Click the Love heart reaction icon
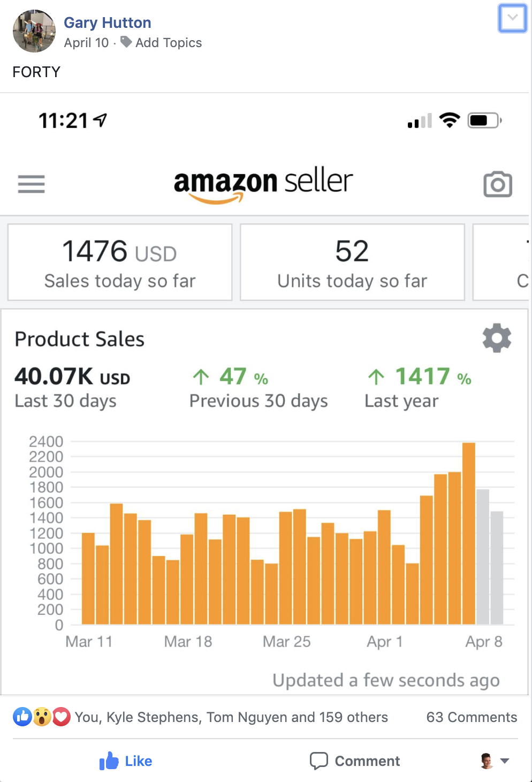The height and width of the screenshot is (782, 532). pos(61,717)
